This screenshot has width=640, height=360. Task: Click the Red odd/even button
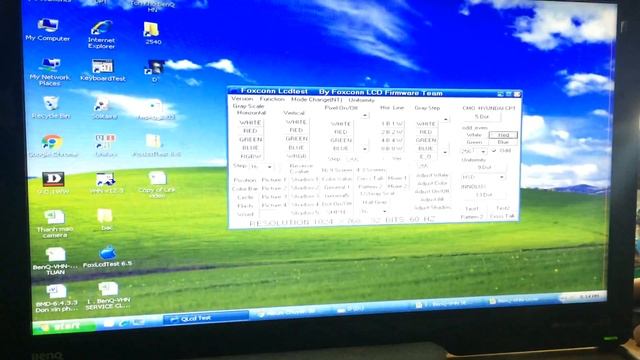pos(503,135)
